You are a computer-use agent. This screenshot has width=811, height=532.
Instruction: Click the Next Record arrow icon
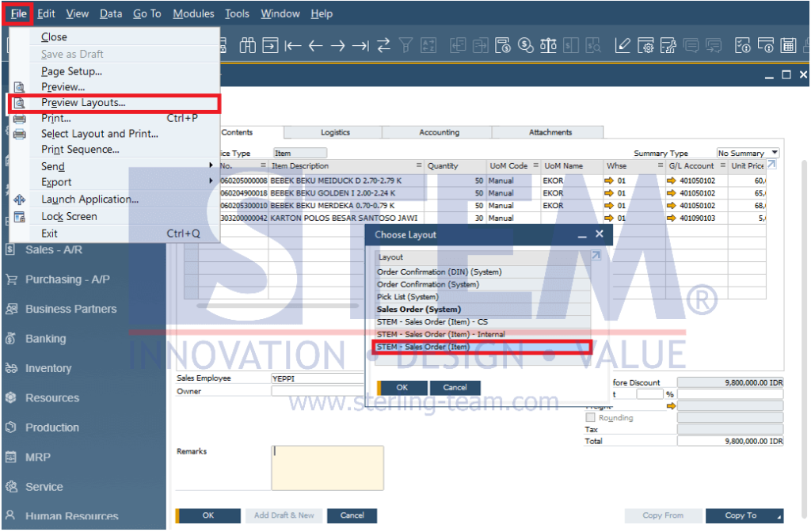click(337, 45)
